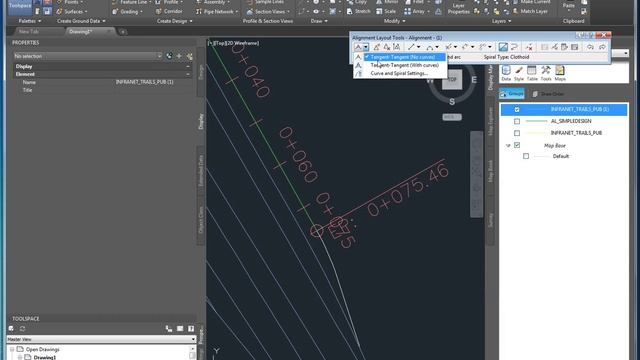This screenshot has width=640, height=360.
Task: Click the tangent-tangent draw tool icon
Action: (358, 47)
